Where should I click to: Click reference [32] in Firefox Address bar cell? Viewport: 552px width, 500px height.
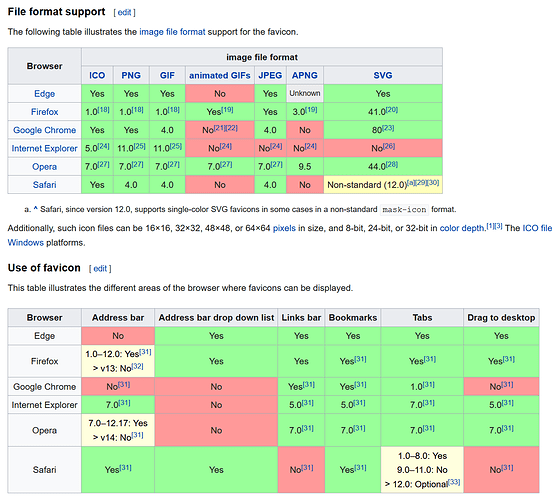[137, 366]
